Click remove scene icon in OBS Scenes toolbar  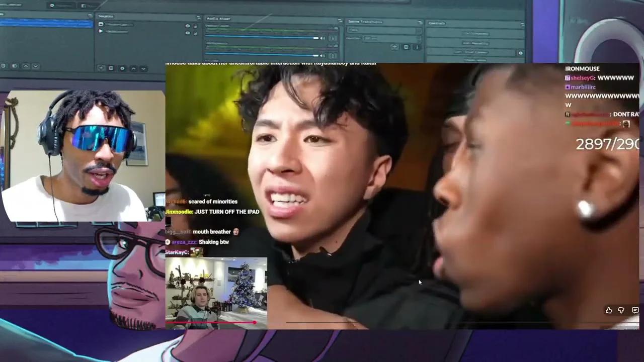(x=3, y=66)
